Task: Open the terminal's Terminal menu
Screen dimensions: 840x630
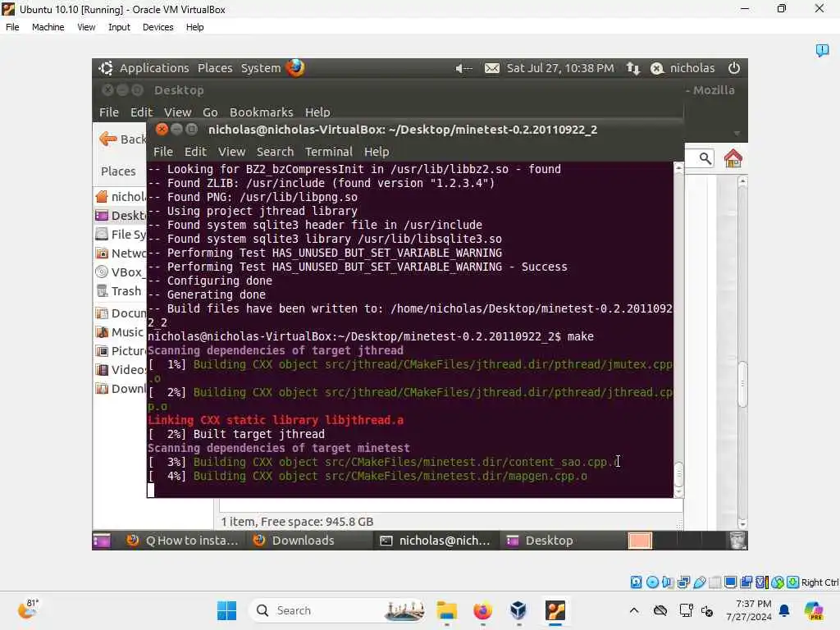Action: 328,152
